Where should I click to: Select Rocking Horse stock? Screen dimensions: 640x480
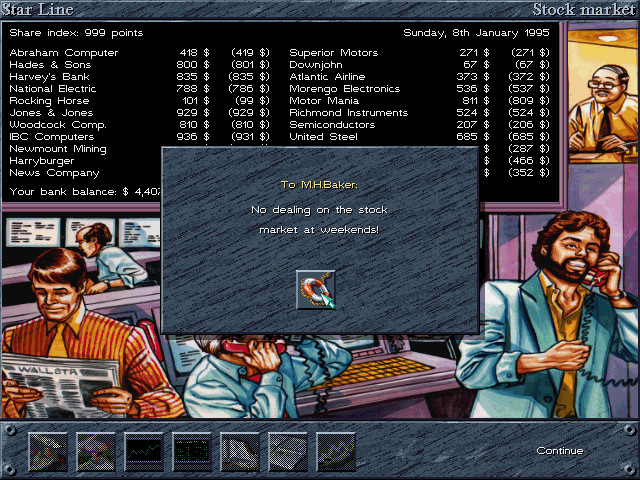pyautogui.click(x=139, y=100)
